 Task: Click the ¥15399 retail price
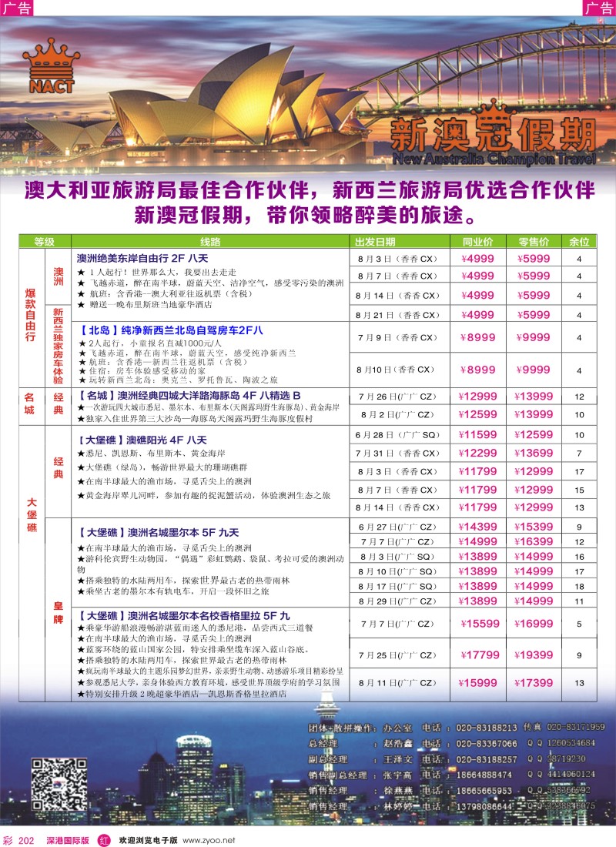click(x=534, y=527)
